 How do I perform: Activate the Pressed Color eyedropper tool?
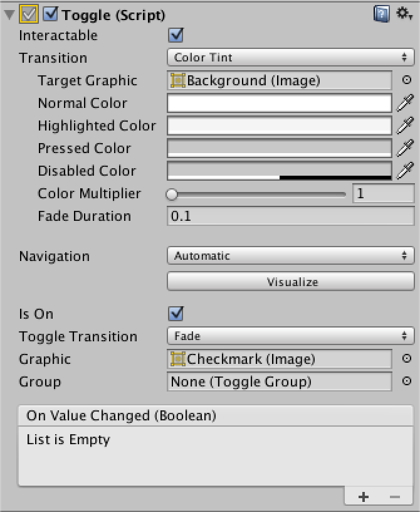[x=405, y=148]
